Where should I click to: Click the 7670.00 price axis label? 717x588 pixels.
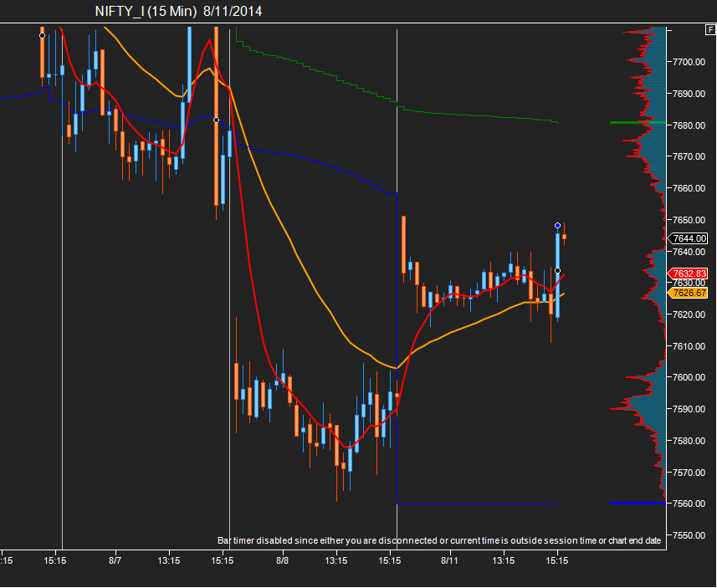689,156
